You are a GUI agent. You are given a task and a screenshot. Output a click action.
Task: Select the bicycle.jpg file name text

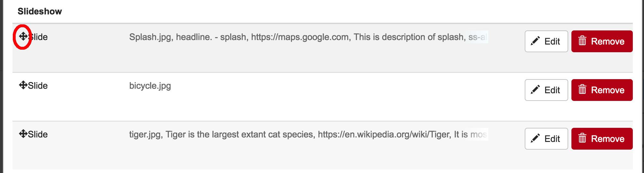pyautogui.click(x=150, y=86)
